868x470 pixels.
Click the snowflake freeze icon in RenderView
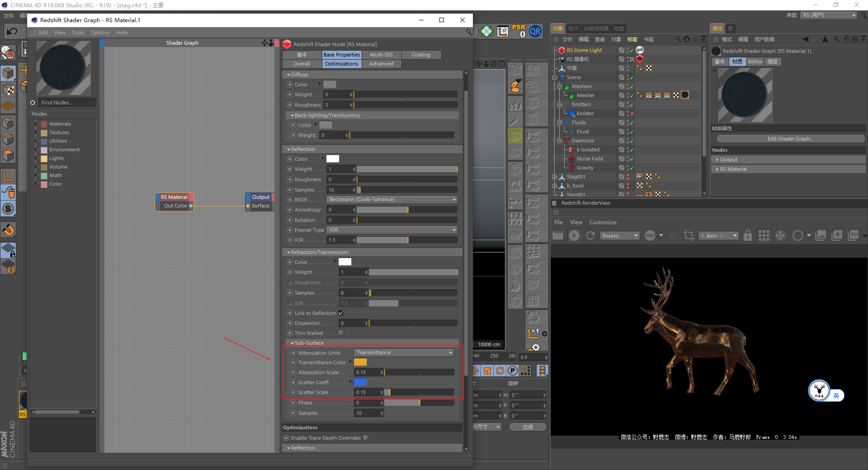780,235
